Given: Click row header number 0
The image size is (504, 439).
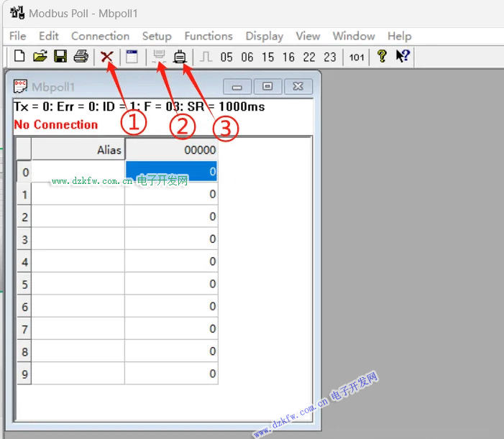Looking at the screenshot, I should [x=24, y=172].
